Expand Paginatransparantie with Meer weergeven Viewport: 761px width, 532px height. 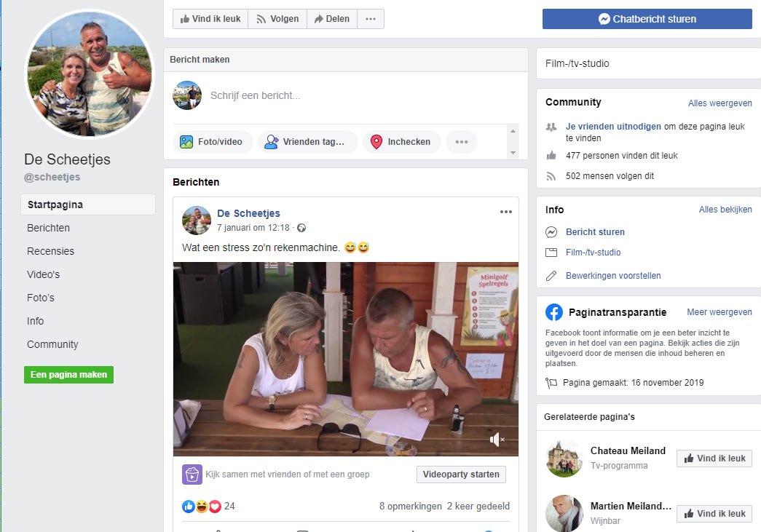(x=719, y=312)
